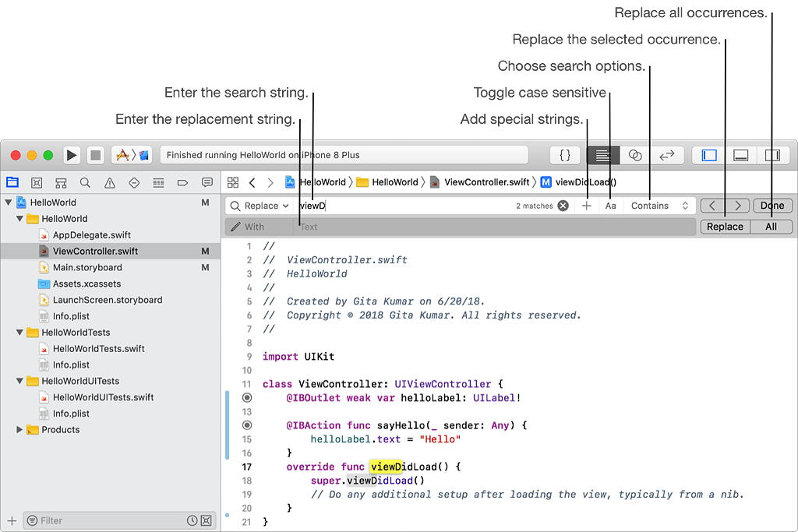Click the HelloWorld project in jump bar
The width and height of the screenshot is (798, 532).
coord(316,182)
